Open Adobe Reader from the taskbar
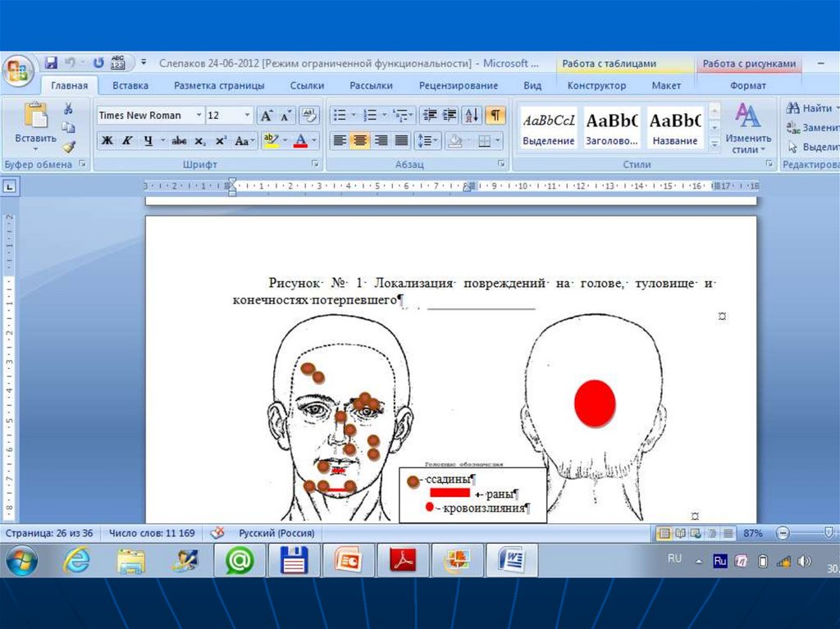The height and width of the screenshot is (629, 840). tap(403, 561)
